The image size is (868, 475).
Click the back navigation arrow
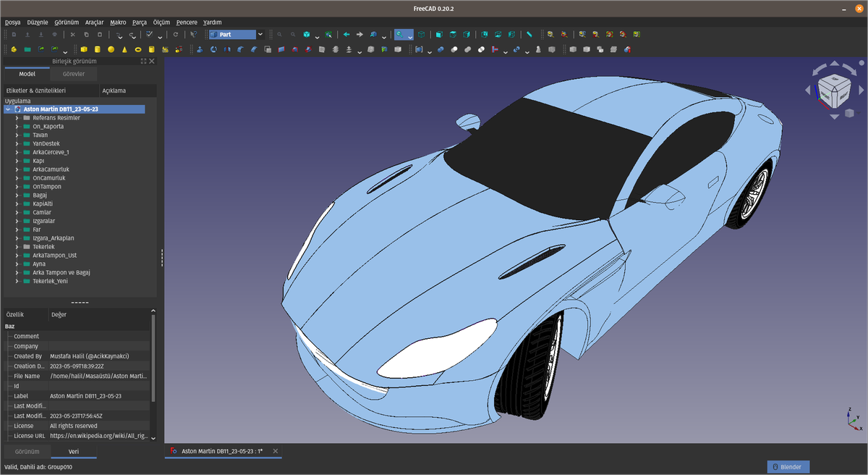[346, 34]
